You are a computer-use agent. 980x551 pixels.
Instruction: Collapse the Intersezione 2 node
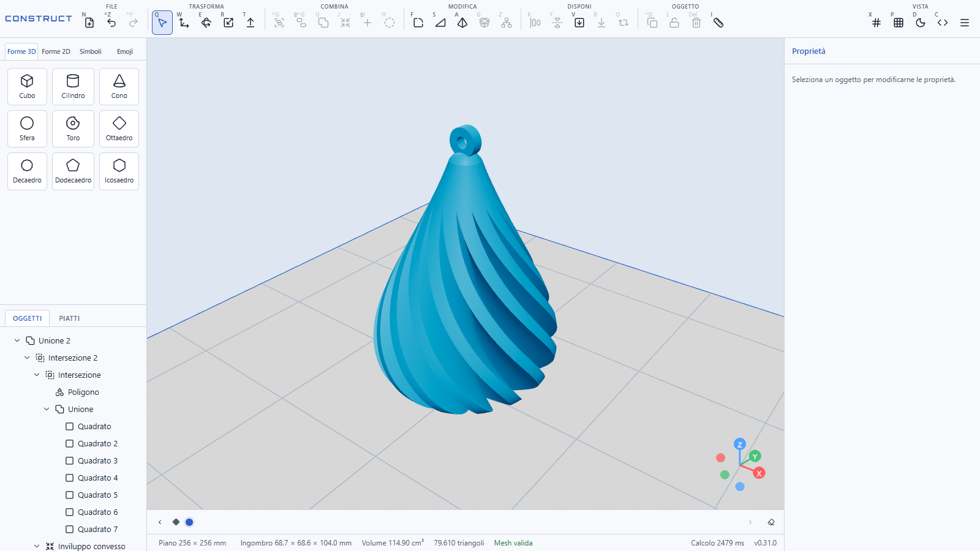(x=27, y=358)
